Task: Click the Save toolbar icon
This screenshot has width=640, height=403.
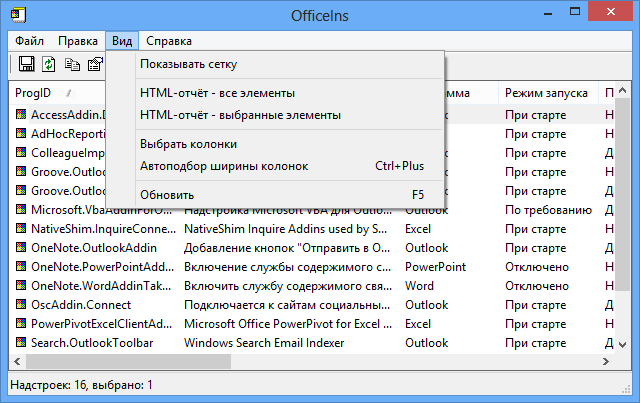Action: click(x=27, y=64)
